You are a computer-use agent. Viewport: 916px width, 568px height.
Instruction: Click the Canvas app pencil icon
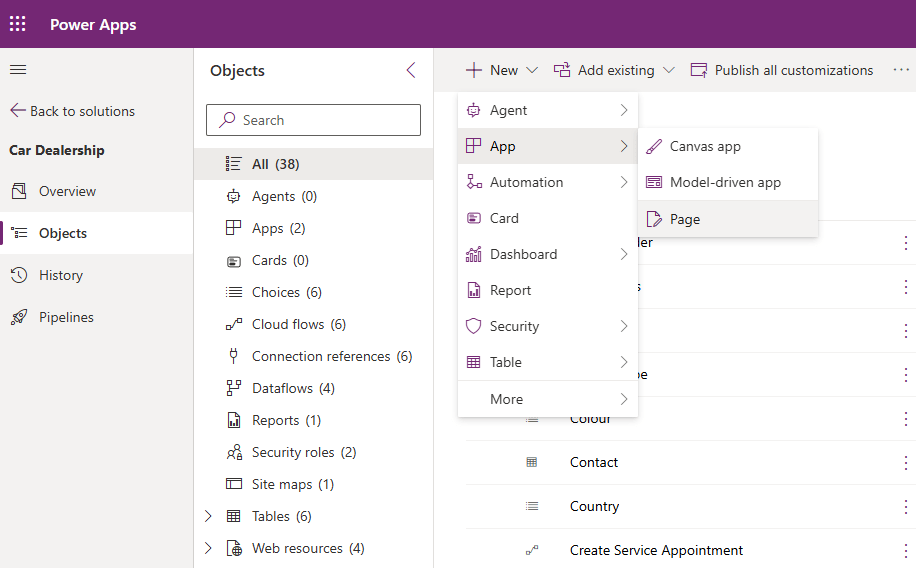[x=654, y=146]
